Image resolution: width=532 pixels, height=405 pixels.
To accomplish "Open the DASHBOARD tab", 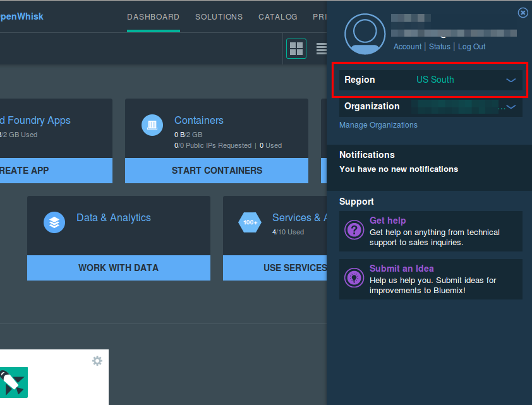I will point(154,17).
